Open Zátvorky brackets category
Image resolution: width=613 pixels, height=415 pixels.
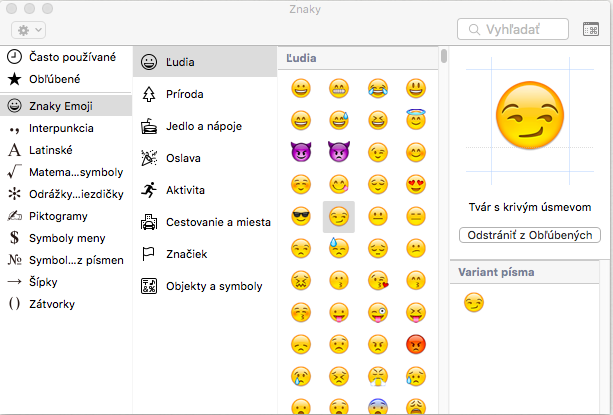coord(66,304)
